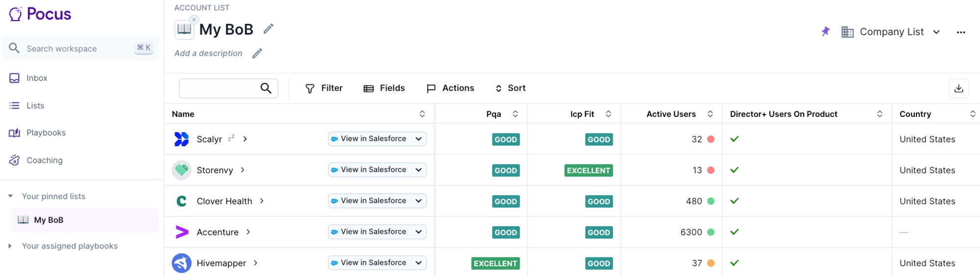Remove the book icon from the list title
Viewport: 980px width, 277px height.
[194, 20]
